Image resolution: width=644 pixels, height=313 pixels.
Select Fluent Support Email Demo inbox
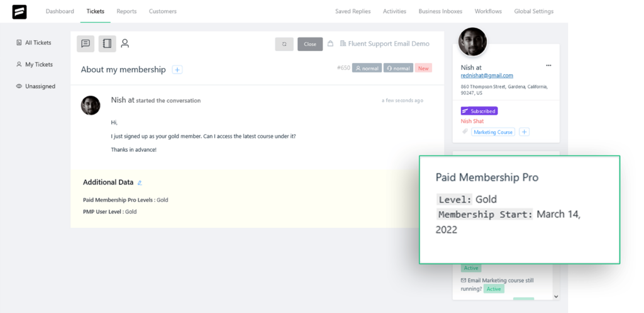tap(389, 43)
